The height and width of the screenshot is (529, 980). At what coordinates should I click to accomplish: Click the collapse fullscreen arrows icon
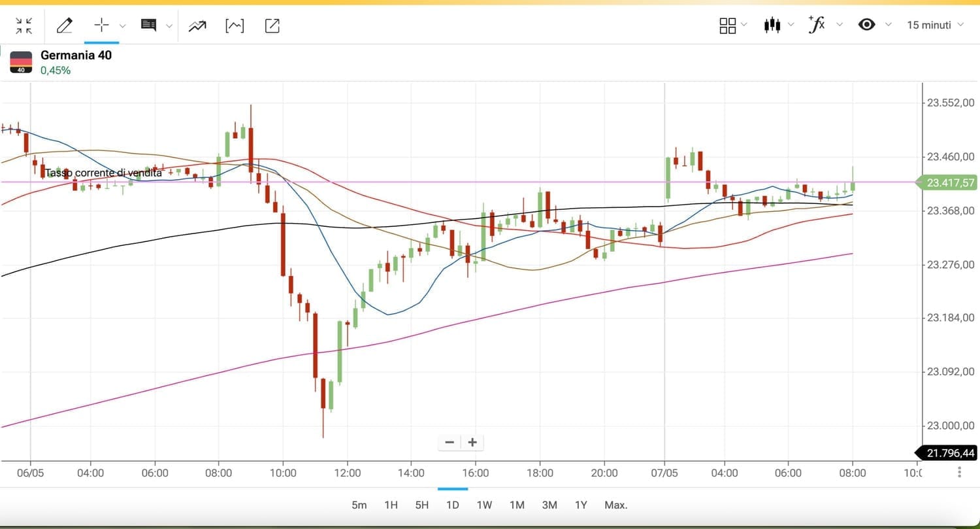pyautogui.click(x=24, y=26)
